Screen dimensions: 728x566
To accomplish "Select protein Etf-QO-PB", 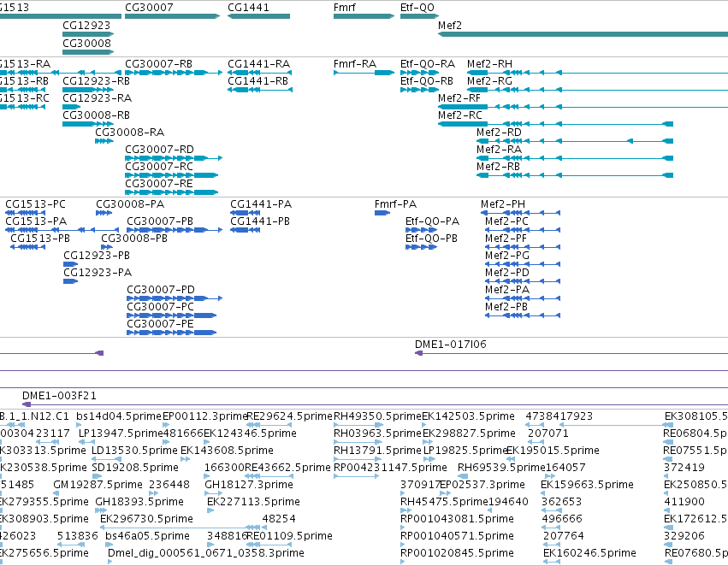I will pyautogui.click(x=431, y=239).
